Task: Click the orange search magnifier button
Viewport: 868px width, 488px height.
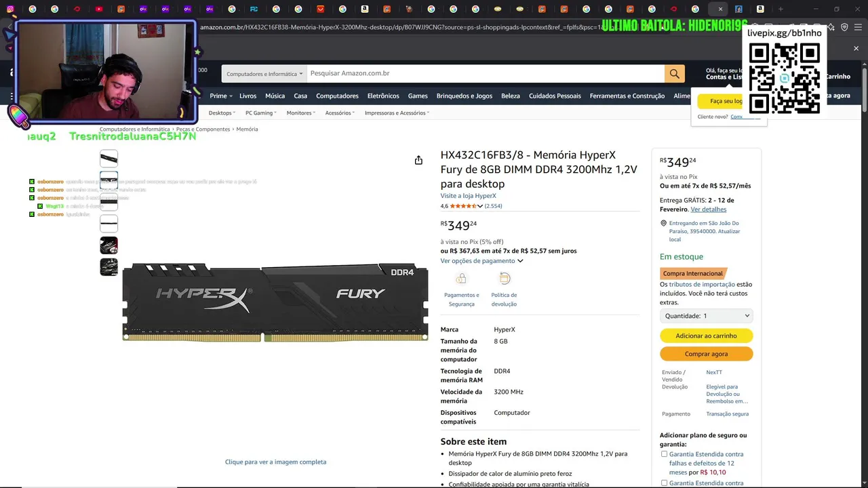Action: [x=674, y=73]
